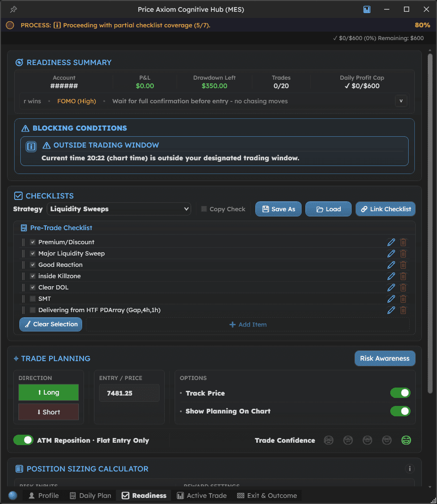Delete the SMT checklist item
This screenshot has width=437, height=504.
click(403, 299)
